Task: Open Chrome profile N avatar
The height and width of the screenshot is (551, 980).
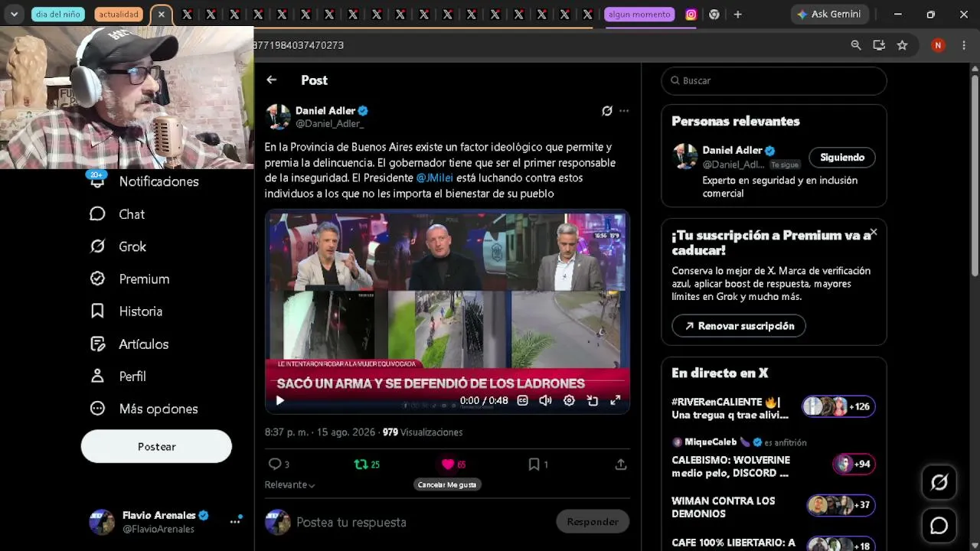Action: coord(938,45)
